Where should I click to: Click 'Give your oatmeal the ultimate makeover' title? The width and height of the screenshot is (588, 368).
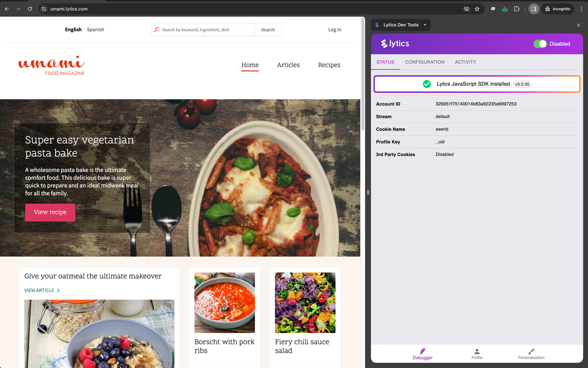click(93, 276)
